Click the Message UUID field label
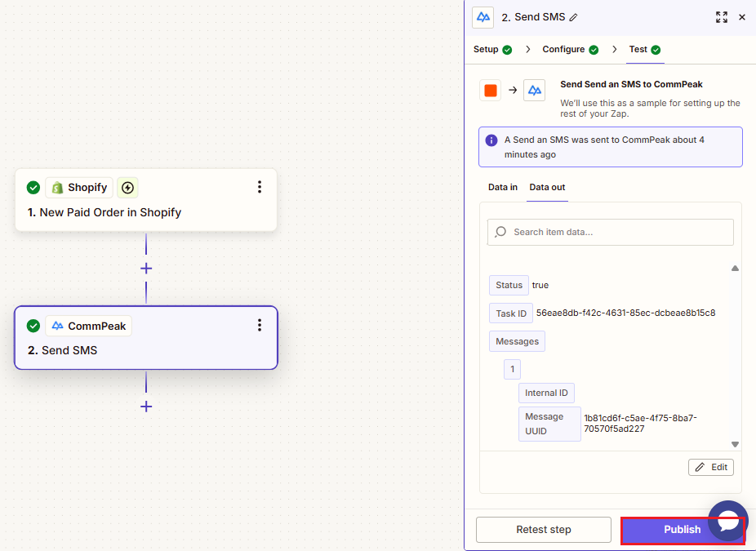 (549, 424)
